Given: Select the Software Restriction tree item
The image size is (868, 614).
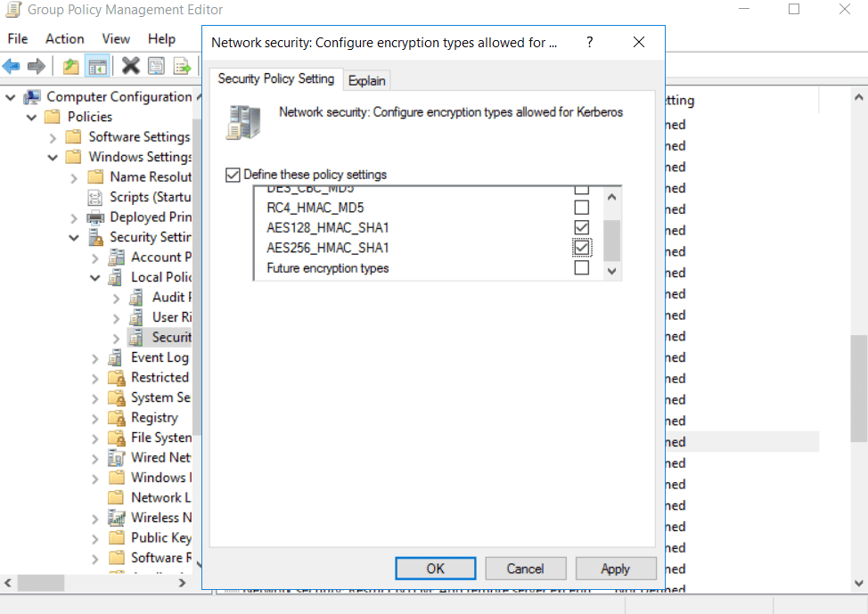Looking at the screenshot, I should coord(161,558).
